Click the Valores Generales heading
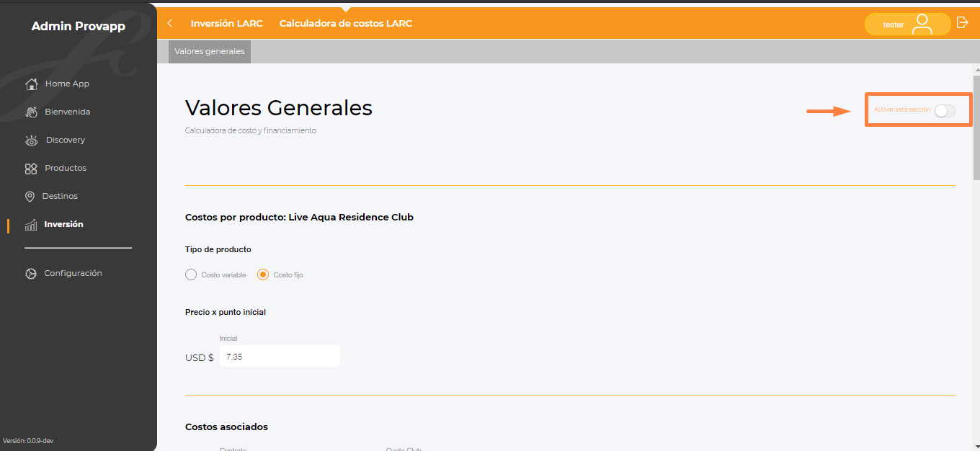The width and height of the screenshot is (980, 451). click(x=279, y=107)
